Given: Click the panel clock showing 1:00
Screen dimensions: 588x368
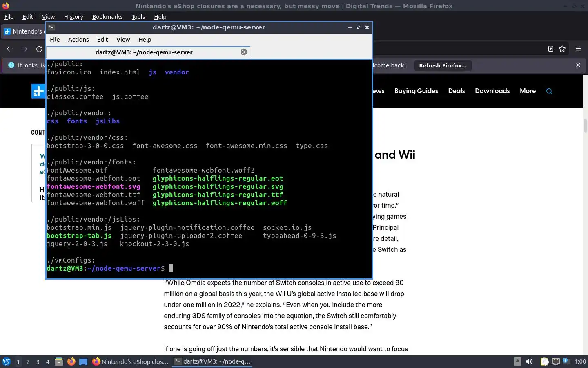Looking at the screenshot, I should tap(580, 361).
